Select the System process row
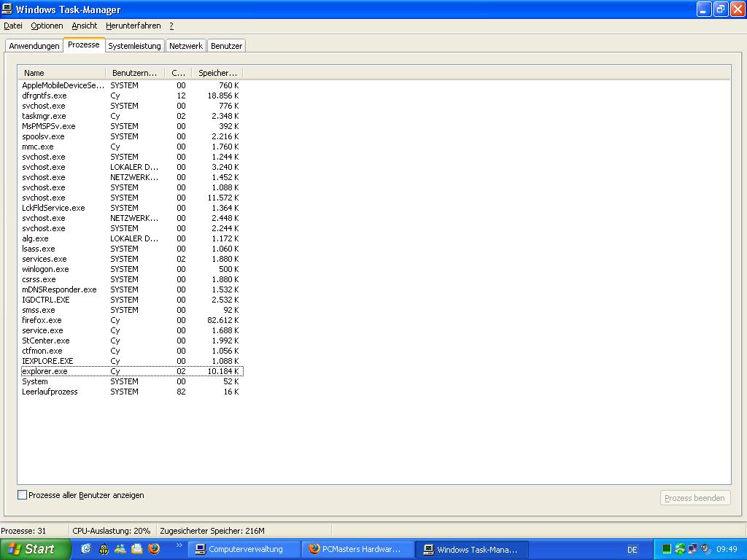Viewport: 747px width, 560px height. (131, 381)
